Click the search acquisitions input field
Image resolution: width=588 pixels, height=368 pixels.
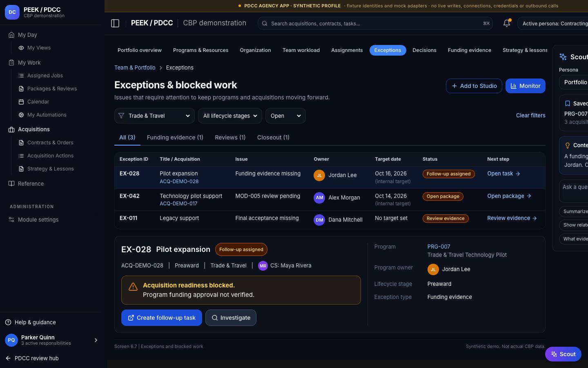coord(375,23)
